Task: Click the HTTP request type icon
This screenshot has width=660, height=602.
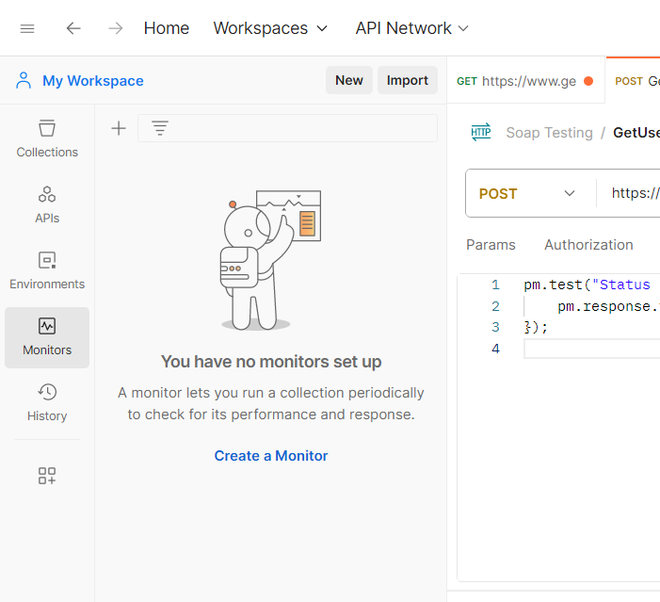Action: pos(481,132)
